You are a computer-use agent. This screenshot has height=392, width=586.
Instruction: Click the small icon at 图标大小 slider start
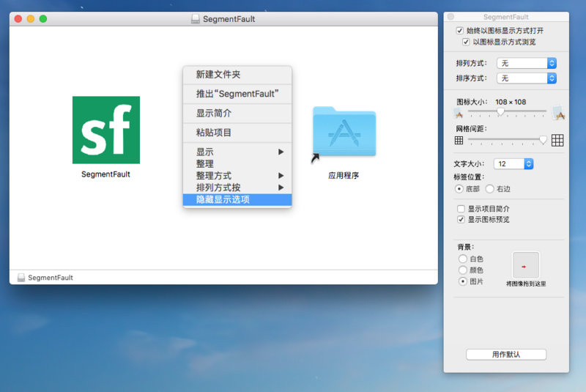459,113
